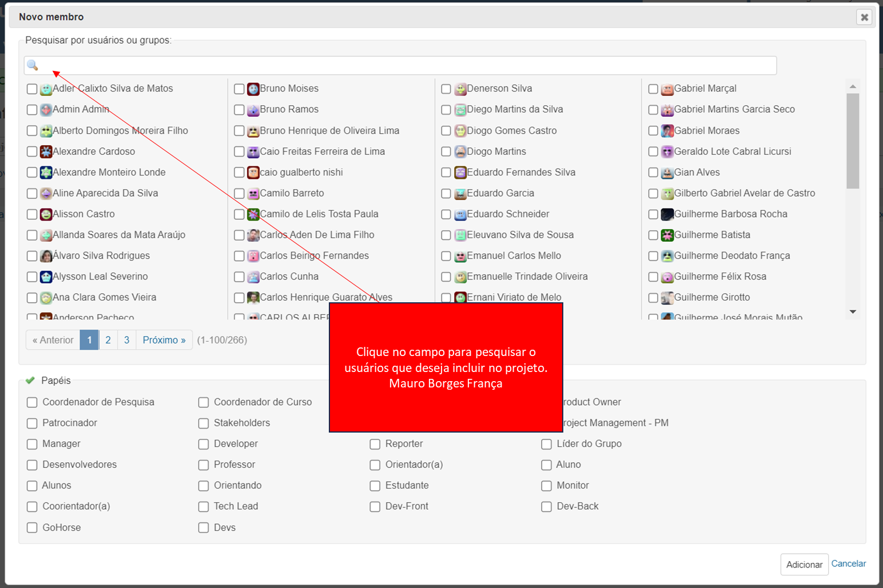Click Diogo Martins' avatar icon
Viewport: 883px width, 588px height.
(x=460, y=152)
